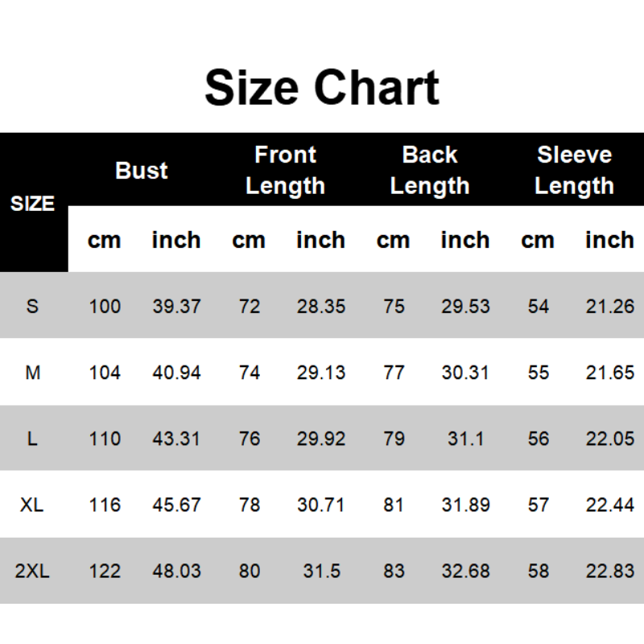Click the cm subheader under Bust

point(104,240)
